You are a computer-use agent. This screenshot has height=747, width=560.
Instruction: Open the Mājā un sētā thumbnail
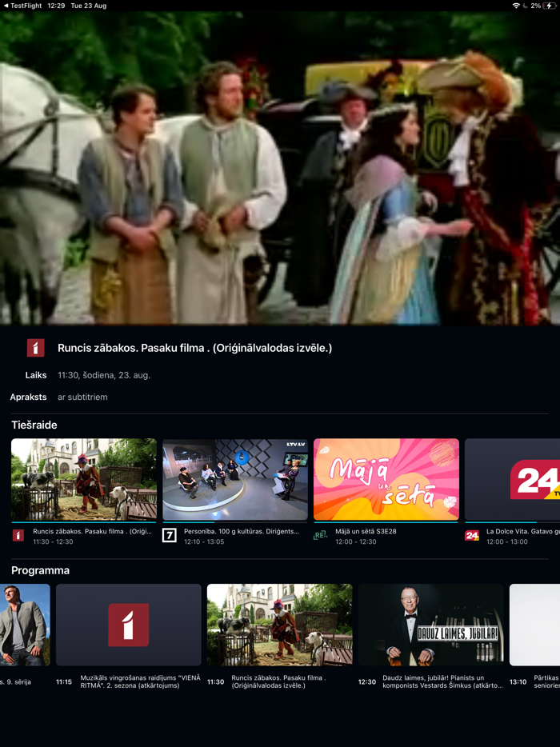tap(386, 480)
